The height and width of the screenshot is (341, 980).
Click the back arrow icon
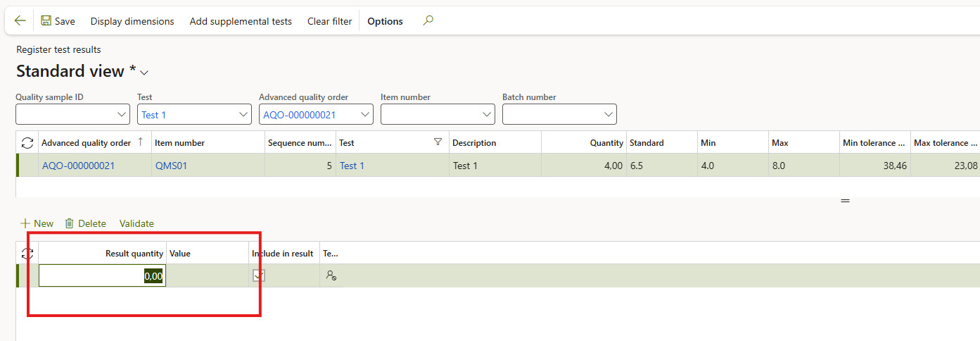click(20, 21)
